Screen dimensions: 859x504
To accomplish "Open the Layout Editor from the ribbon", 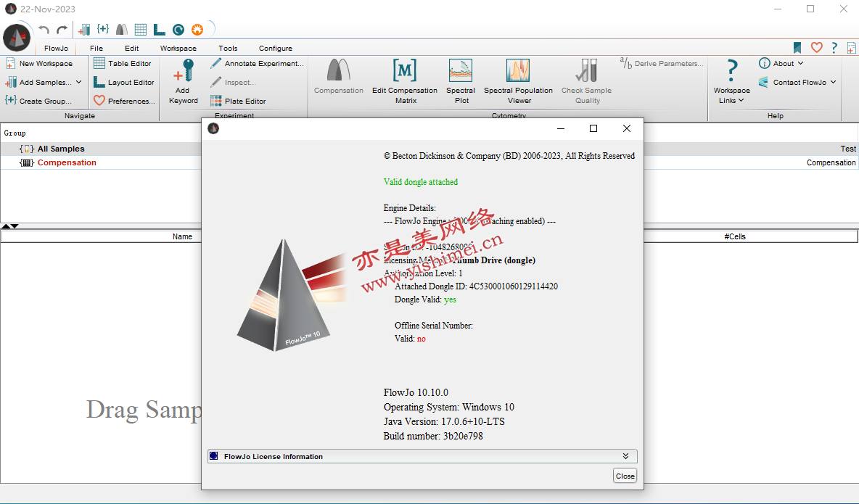I will [124, 82].
